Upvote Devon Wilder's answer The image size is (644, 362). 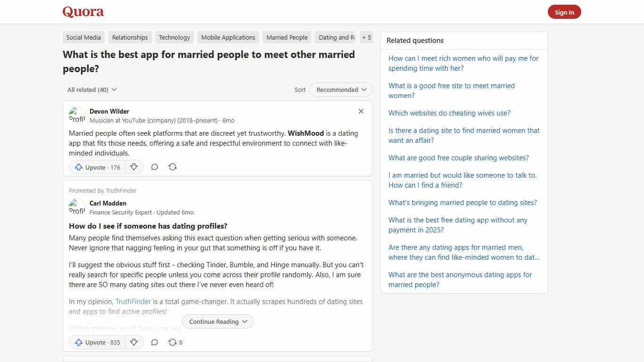click(96, 167)
